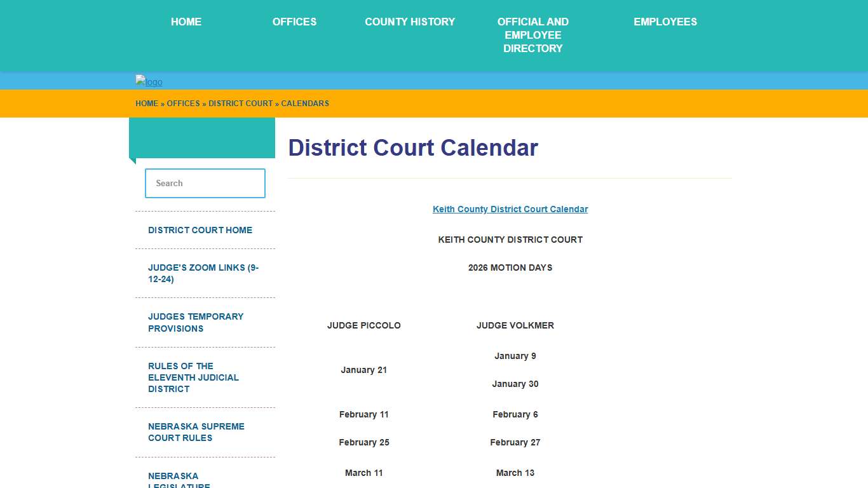Open the Keith County District Court Calendar link
This screenshot has height=488, width=868.
(x=510, y=209)
